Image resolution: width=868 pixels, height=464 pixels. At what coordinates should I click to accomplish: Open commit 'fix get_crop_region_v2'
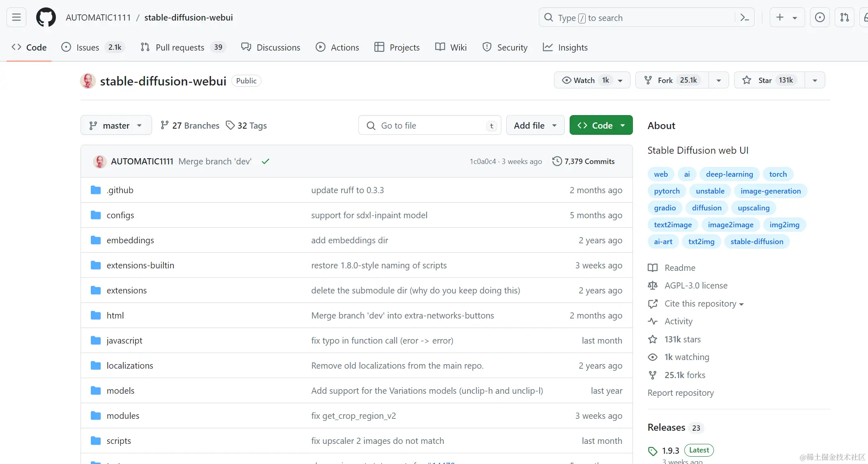[353, 416]
